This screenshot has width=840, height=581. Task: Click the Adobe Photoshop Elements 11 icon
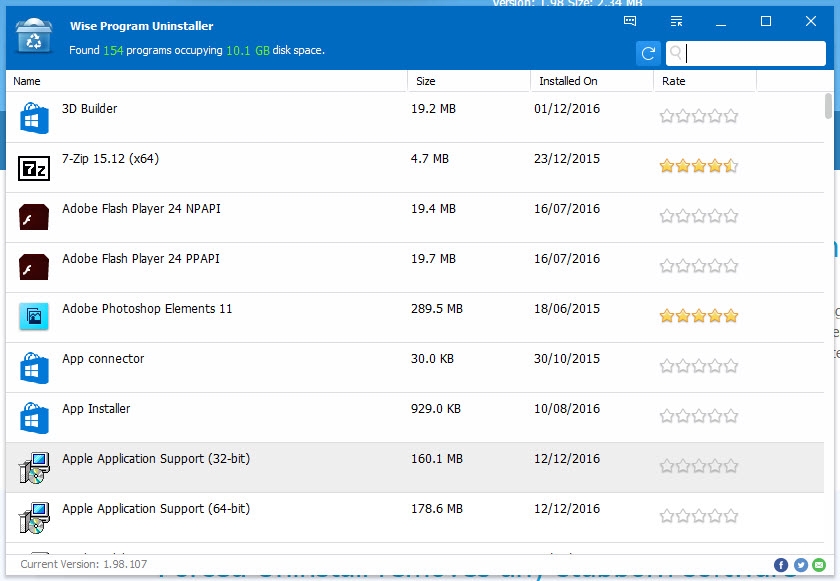tap(33, 316)
